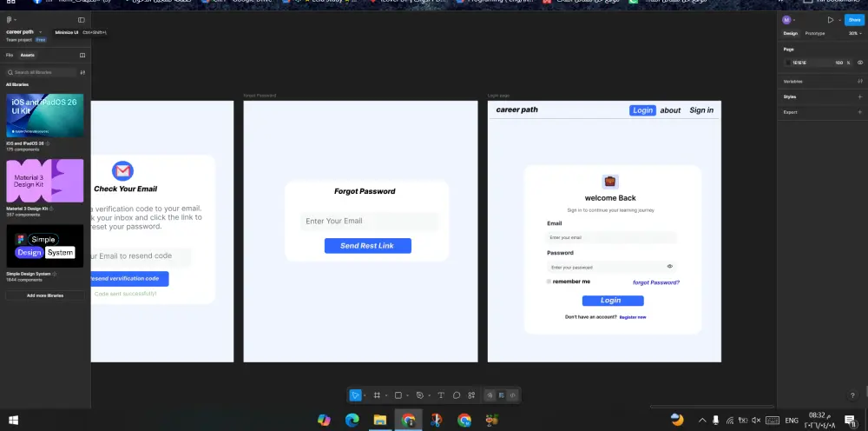The height and width of the screenshot is (431, 868).
Task: Click password eye icon in login frame
Action: click(670, 267)
